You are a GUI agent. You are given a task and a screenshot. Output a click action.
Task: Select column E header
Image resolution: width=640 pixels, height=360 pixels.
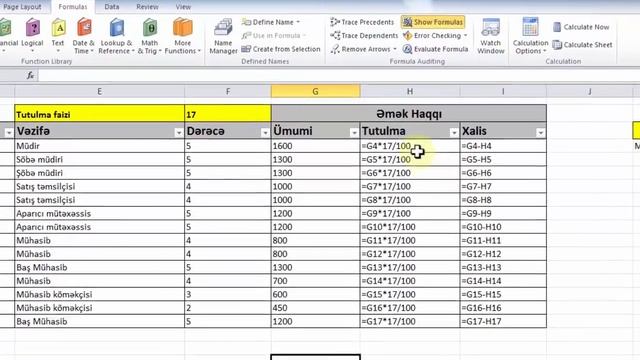click(x=100, y=91)
